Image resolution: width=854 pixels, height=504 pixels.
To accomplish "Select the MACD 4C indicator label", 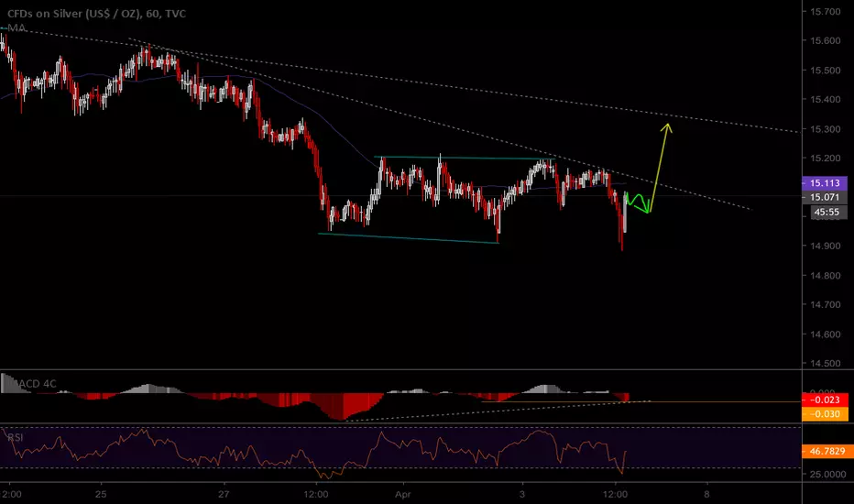I will pyautogui.click(x=33, y=384).
